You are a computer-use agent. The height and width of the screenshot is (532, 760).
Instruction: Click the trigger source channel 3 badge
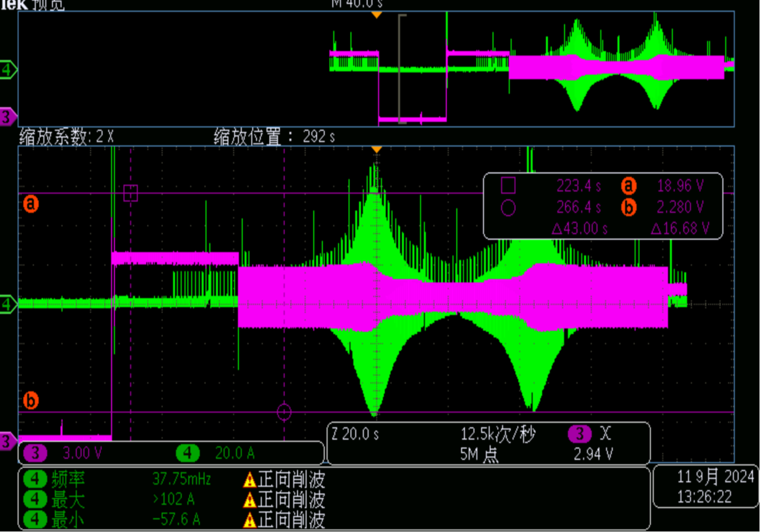579,434
